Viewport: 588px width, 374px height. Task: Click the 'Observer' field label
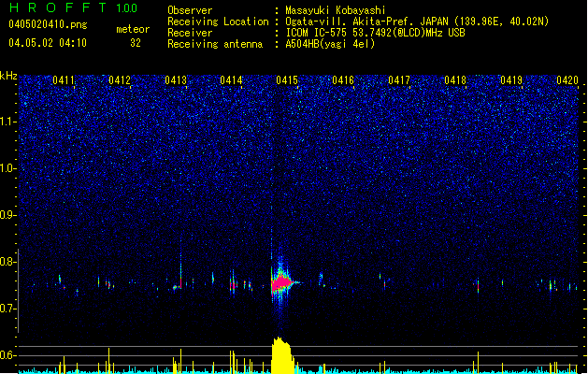(x=190, y=10)
